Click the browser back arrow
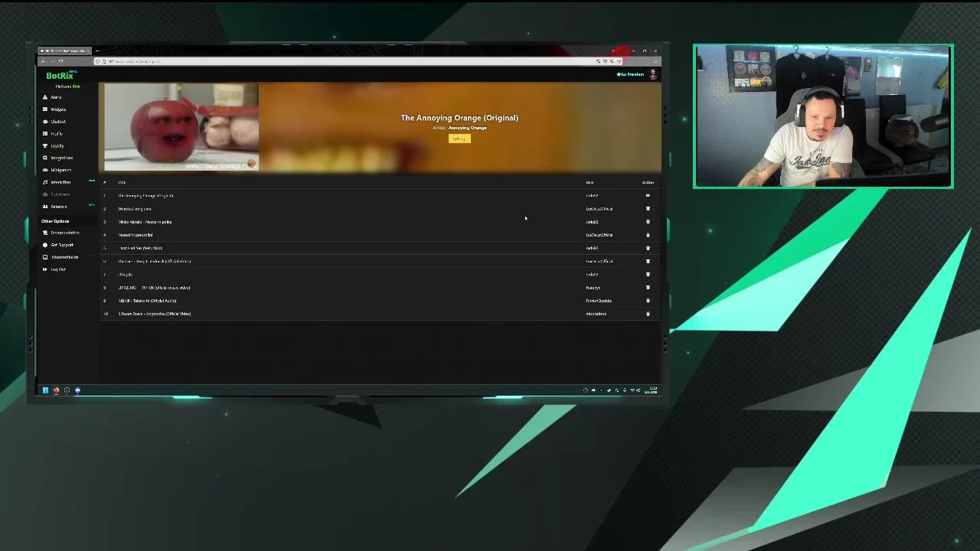Image resolution: width=980 pixels, height=551 pixels. 44,61
